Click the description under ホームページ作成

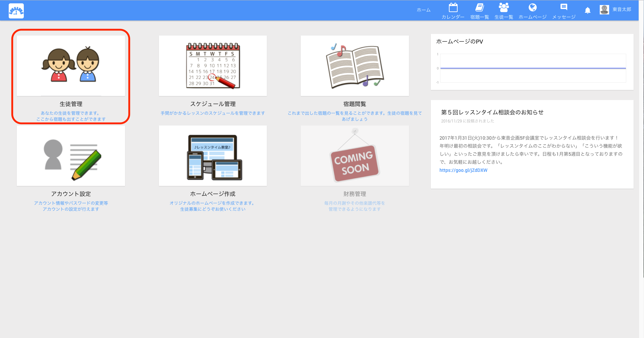pos(213,206)
